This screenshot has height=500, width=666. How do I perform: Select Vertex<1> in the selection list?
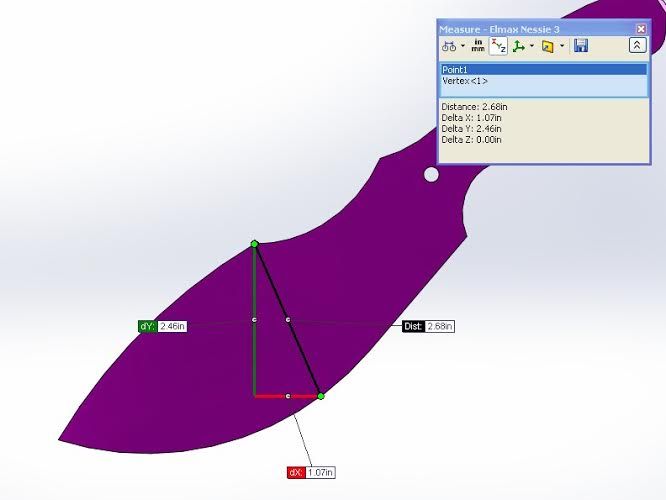click(544, 81)
